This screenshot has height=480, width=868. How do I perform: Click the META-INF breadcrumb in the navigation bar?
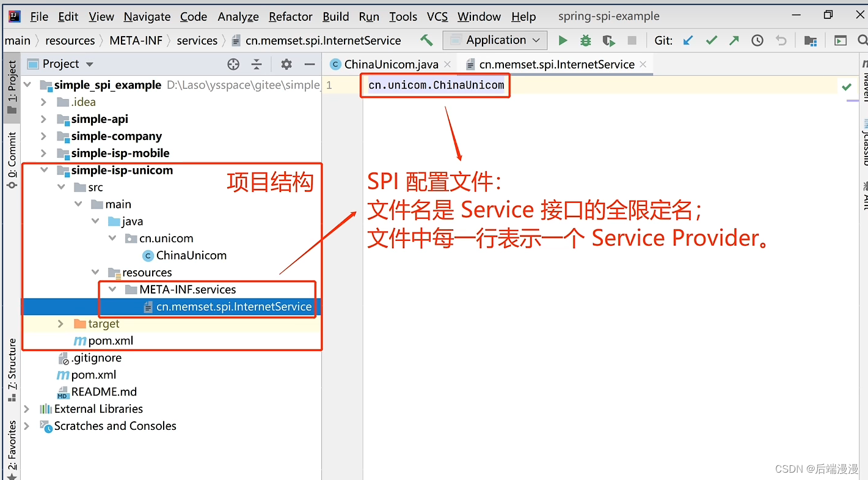pos(136,40)
